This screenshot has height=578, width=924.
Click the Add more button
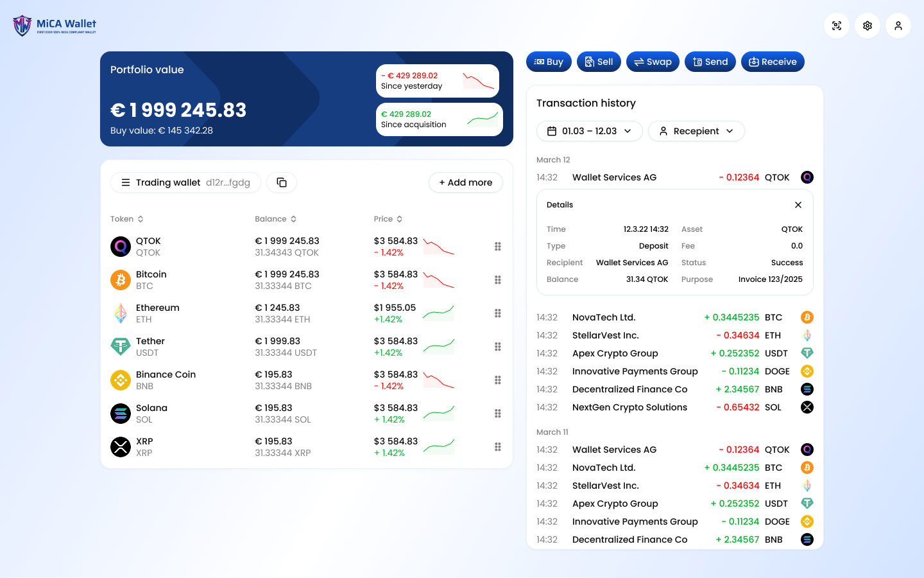tap(466, 182)
